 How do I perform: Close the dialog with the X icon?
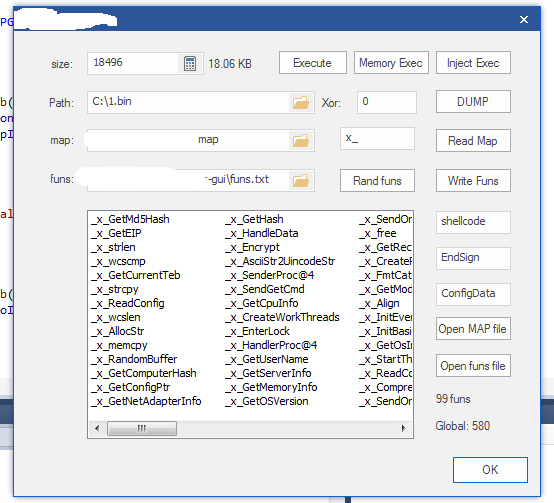524,19
